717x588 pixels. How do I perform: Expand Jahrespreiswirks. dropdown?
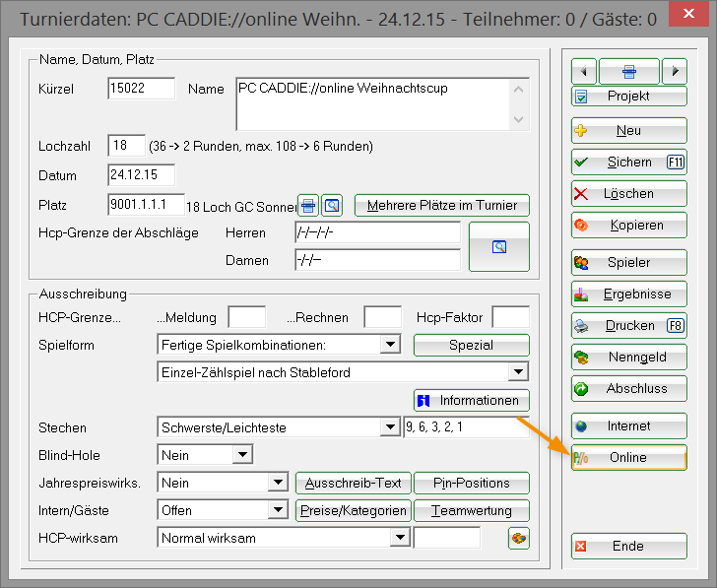click(278, 483)
